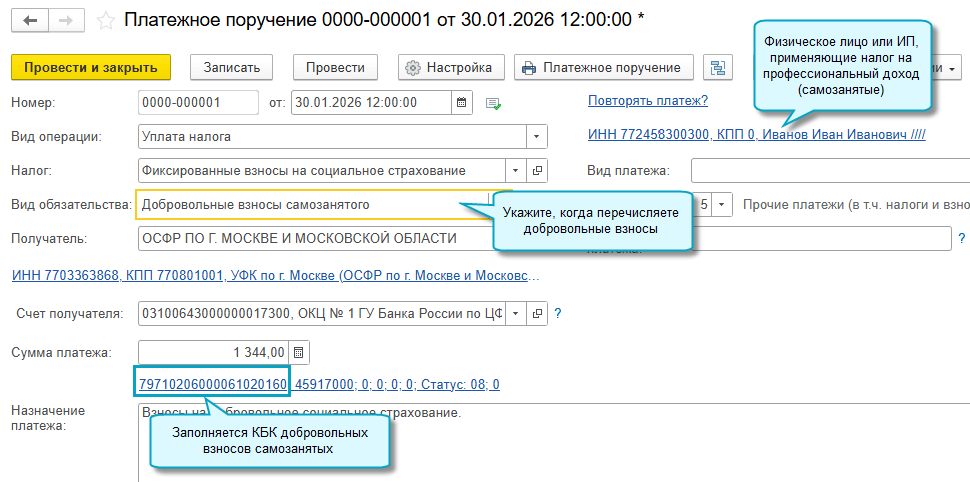Click into the Получатель input field
The height and width of the screenshot is (482, 970).
[320, 238]
